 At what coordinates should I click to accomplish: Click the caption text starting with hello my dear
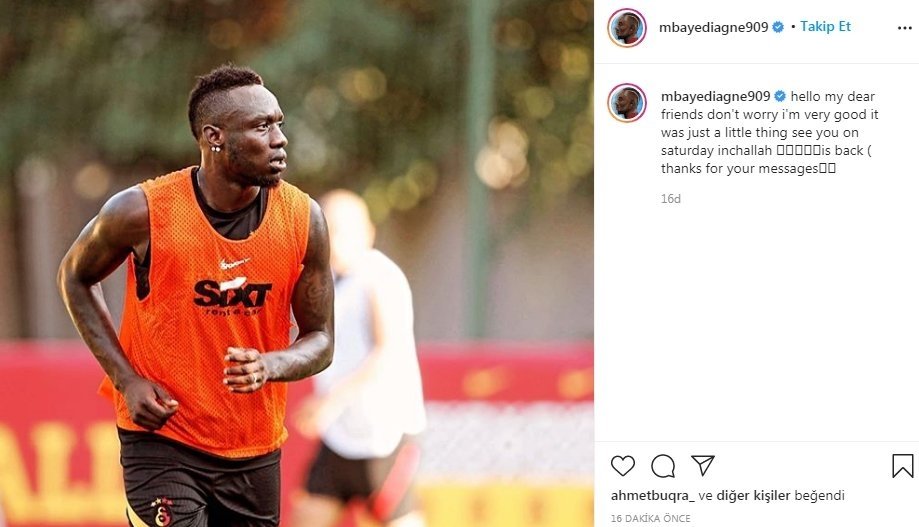click(x=770, y=132)
